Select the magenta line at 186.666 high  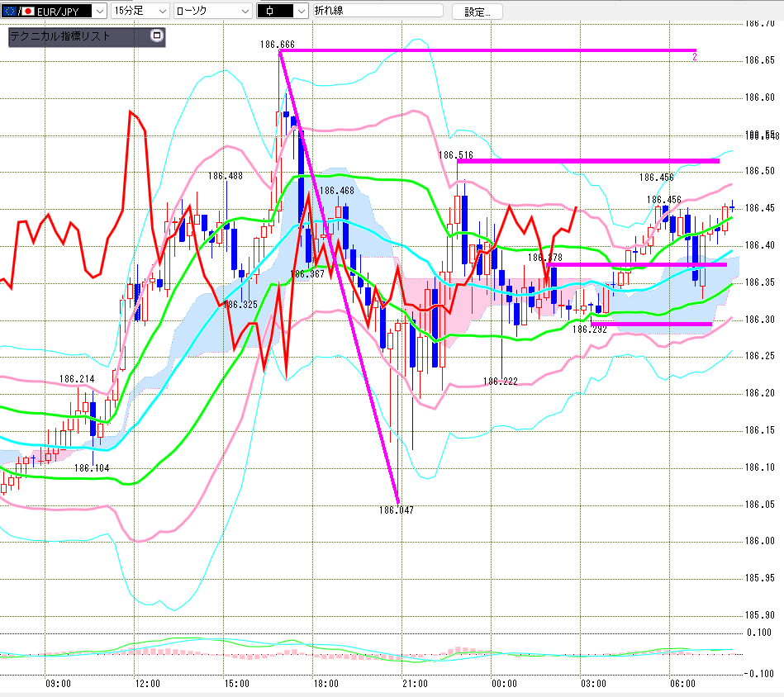pos(487,50)
